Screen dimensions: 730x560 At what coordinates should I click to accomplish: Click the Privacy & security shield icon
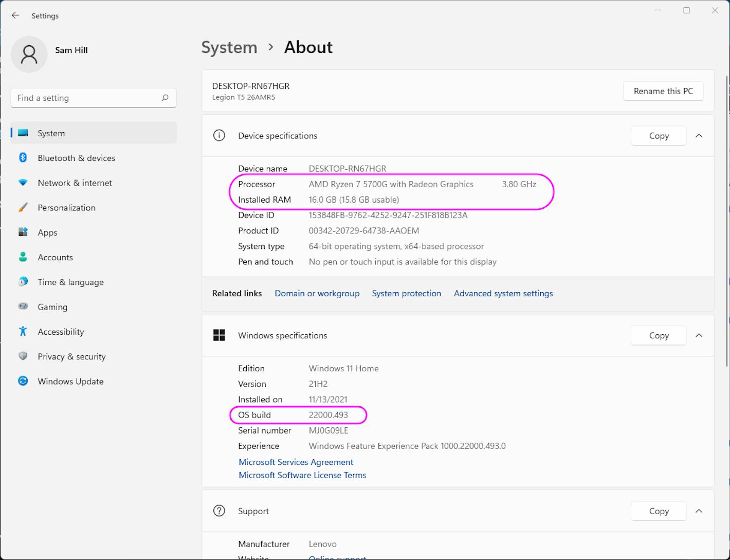tap(23, 356)
